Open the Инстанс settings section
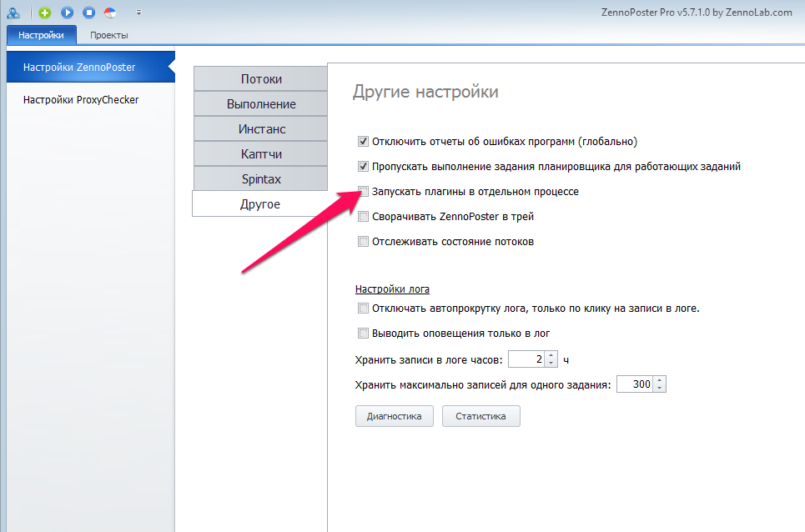This screenshot has width=805, height=532. tap(261, 129)
